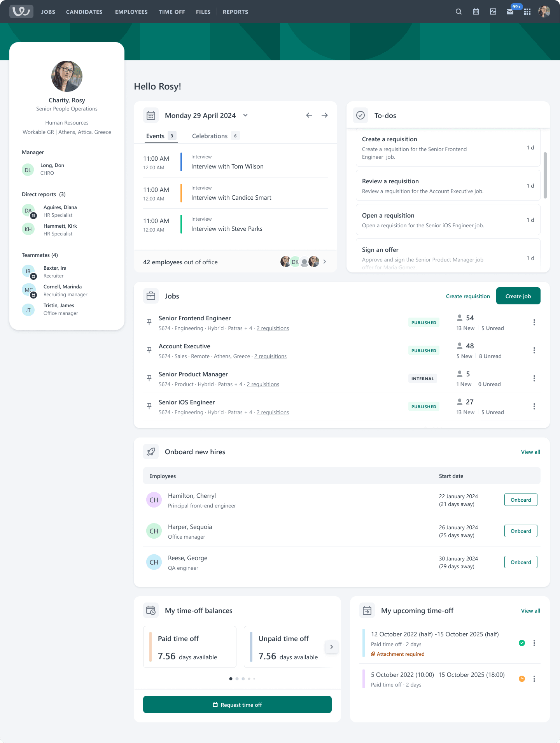Toggle pin on Senior Product Manager job
Image resolution: width=560 pixels, height=743 pixels.
point(149,378)
